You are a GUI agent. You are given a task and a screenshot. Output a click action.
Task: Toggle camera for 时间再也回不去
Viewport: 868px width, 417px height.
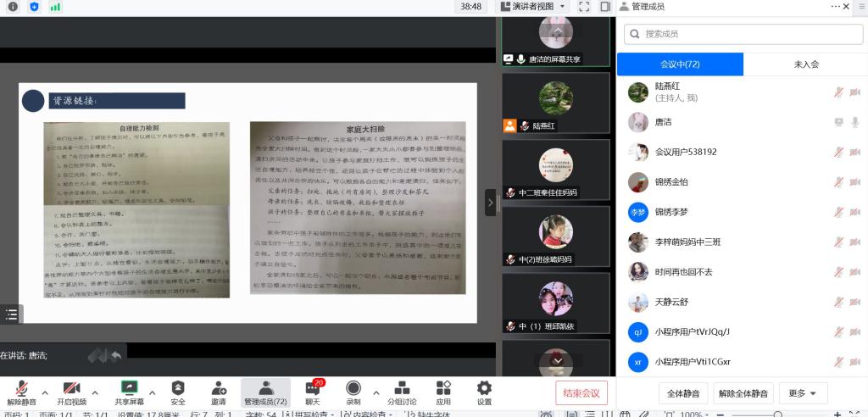coord(855,272)
